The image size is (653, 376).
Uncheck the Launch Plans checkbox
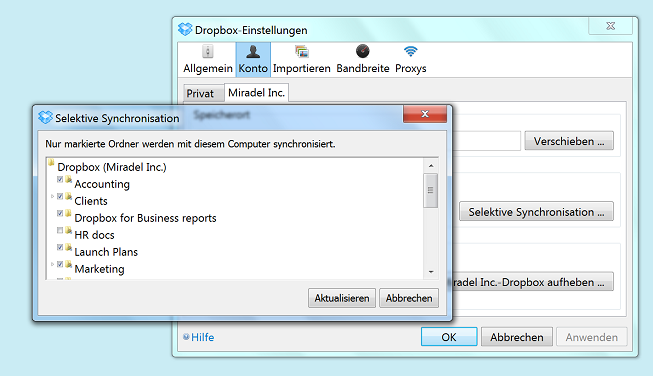(60, 247)
